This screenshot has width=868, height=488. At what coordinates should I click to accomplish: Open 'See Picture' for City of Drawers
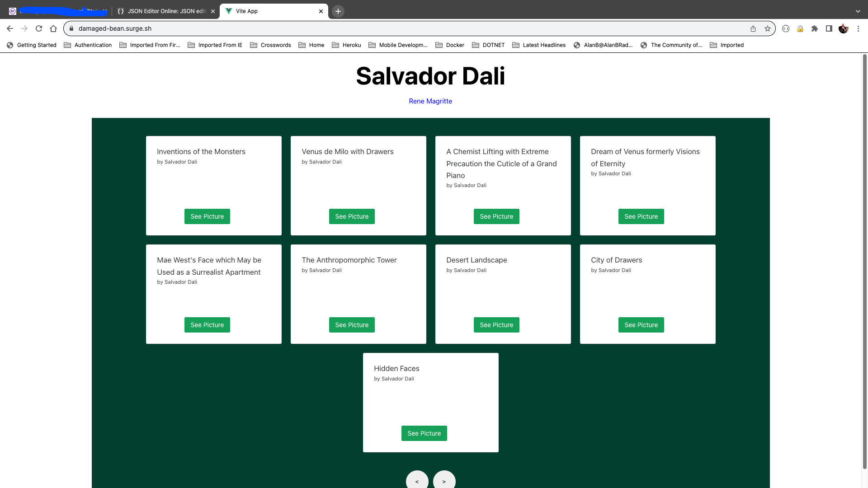click(641, 325)
